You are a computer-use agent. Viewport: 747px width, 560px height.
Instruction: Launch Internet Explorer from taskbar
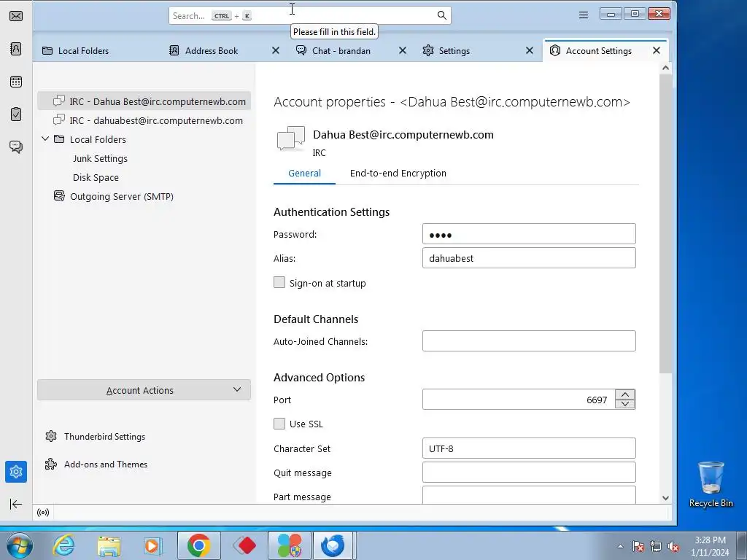point(63,545)
